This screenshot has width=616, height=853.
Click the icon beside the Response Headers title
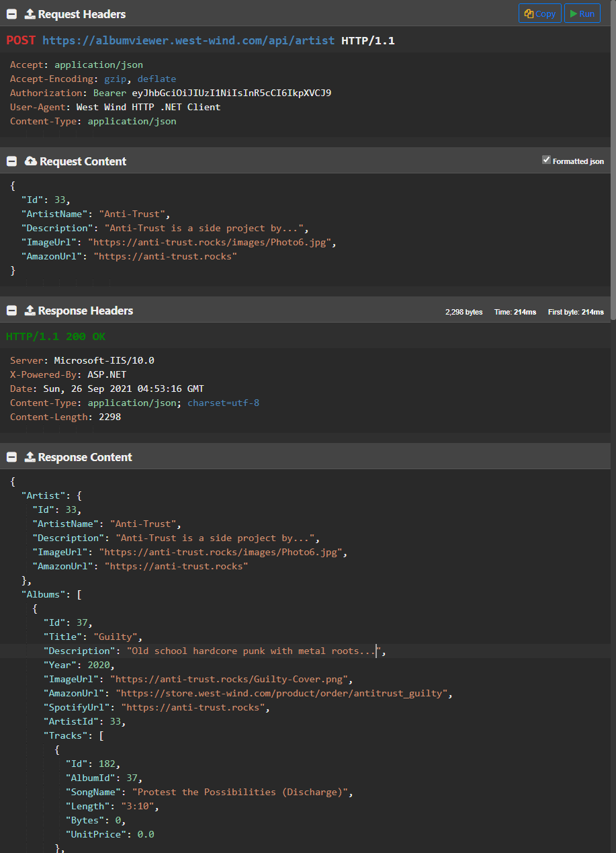pos(30,311)
